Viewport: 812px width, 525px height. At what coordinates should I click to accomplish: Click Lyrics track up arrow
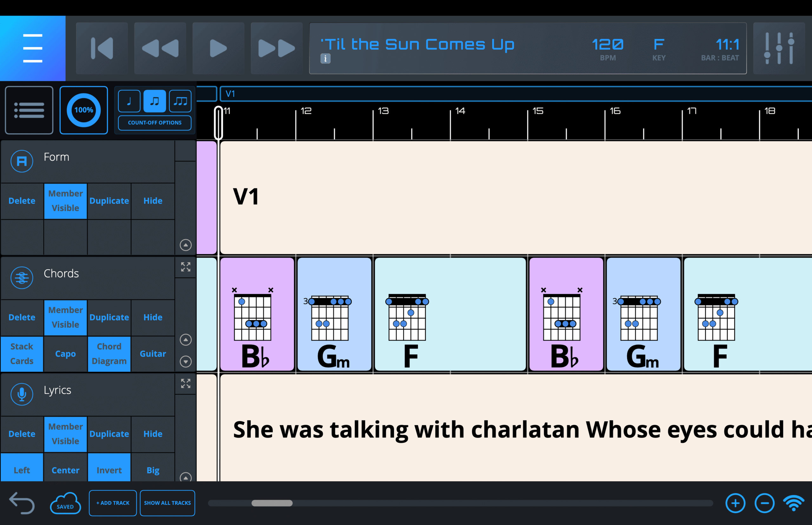186,477
